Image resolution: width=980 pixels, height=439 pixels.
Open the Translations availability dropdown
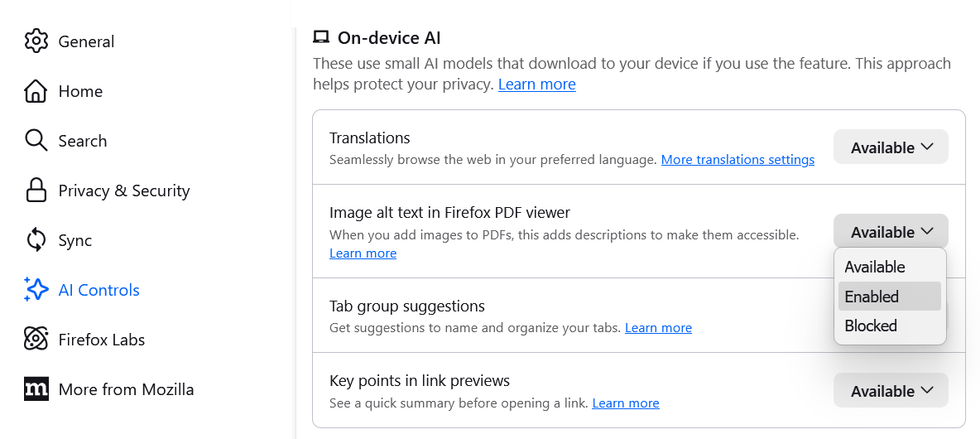pos(891,147)
